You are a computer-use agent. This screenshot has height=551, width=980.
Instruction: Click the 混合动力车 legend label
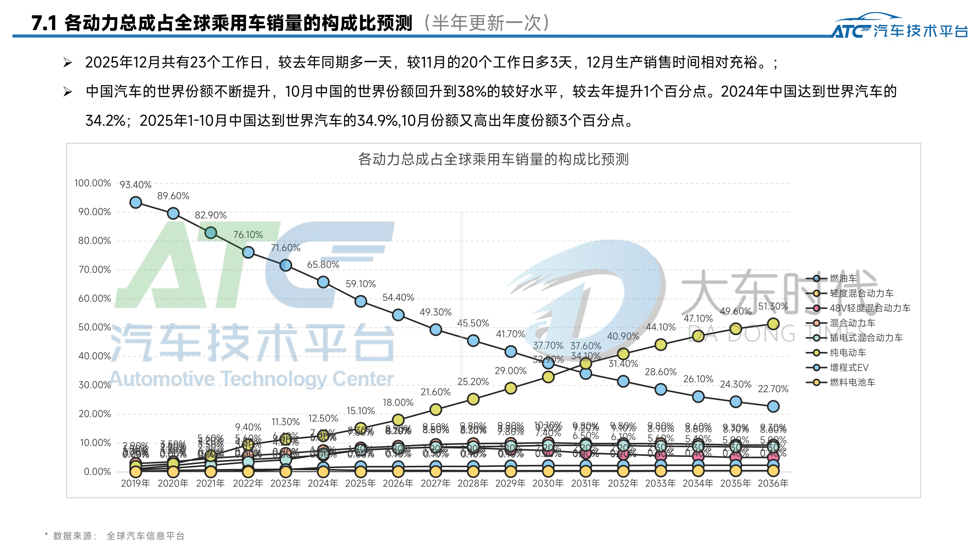click(852, 323)
